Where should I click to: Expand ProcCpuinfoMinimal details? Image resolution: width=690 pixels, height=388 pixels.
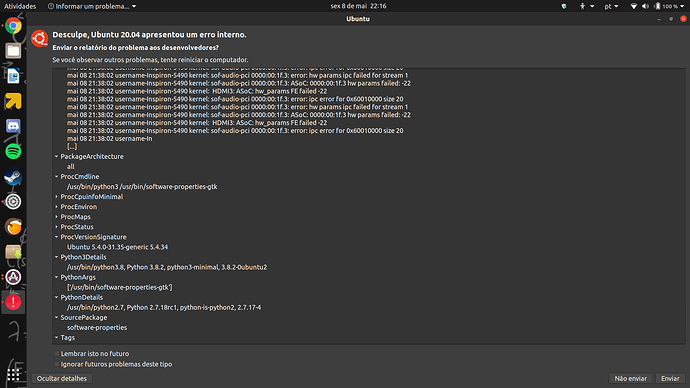point(56,197)
